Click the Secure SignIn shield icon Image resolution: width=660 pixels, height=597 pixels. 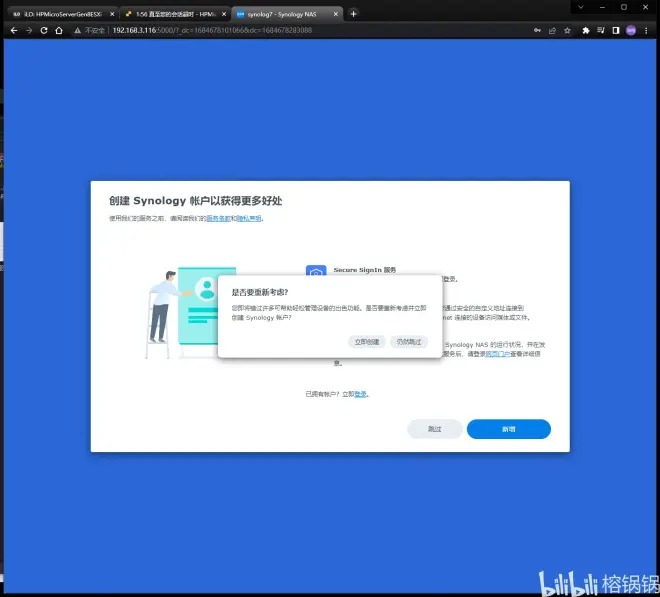coord(316,270)
